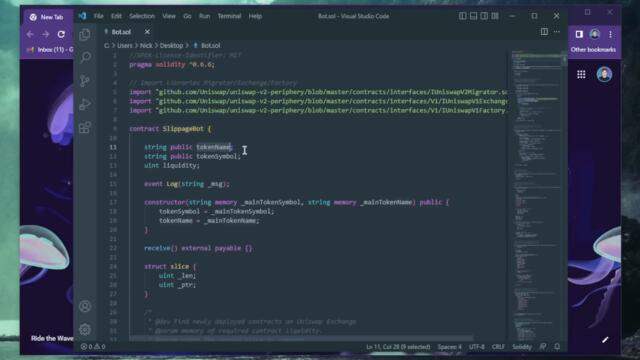Click Desktop in the breadcrumb
The height and width of the screenshot is (360, 640).
171,45
